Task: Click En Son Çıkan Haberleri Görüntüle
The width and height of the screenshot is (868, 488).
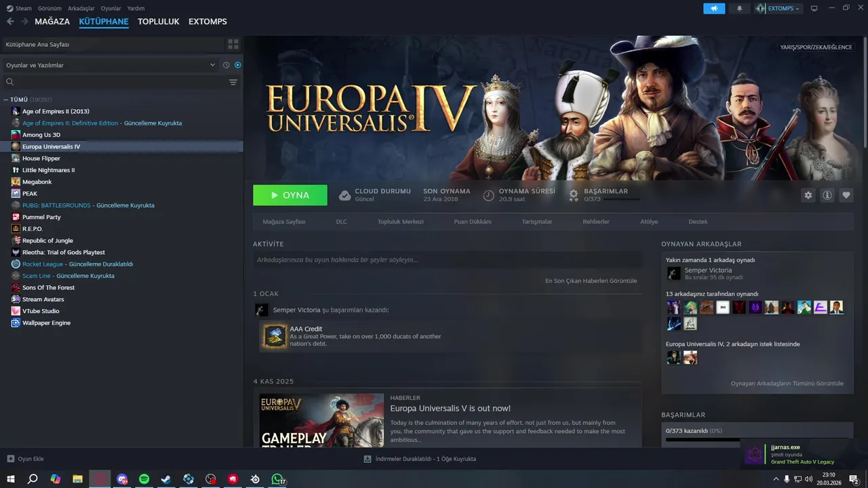Action: coord(591,281)
